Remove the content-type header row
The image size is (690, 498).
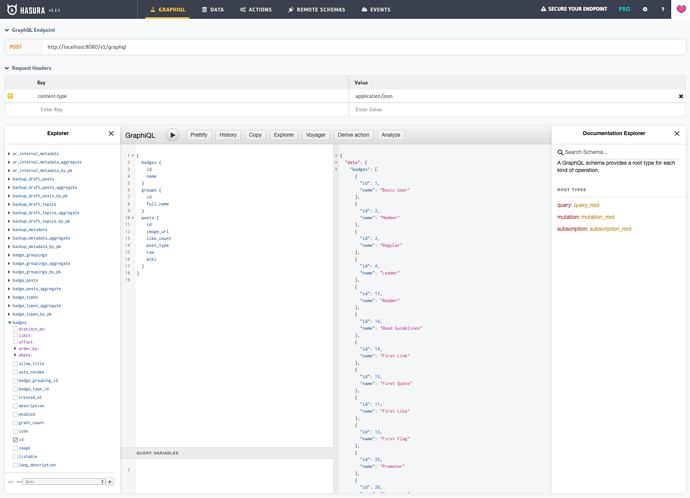(681, 96)
